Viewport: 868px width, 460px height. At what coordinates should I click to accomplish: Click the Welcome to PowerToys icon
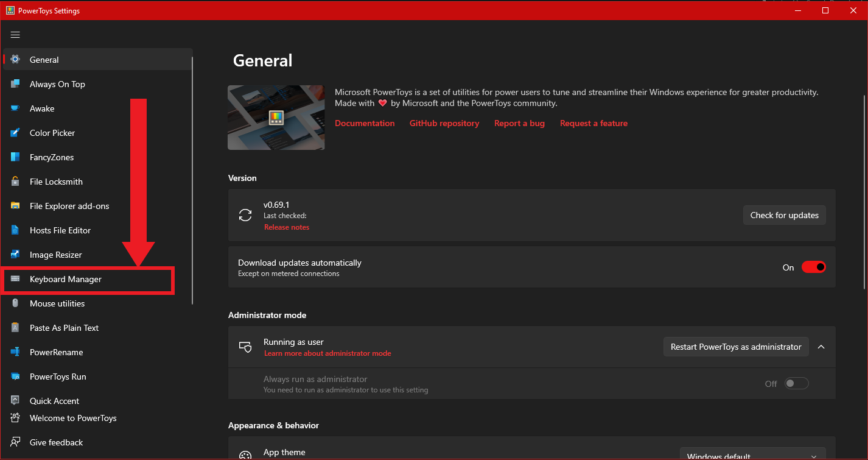coord(15,418)
